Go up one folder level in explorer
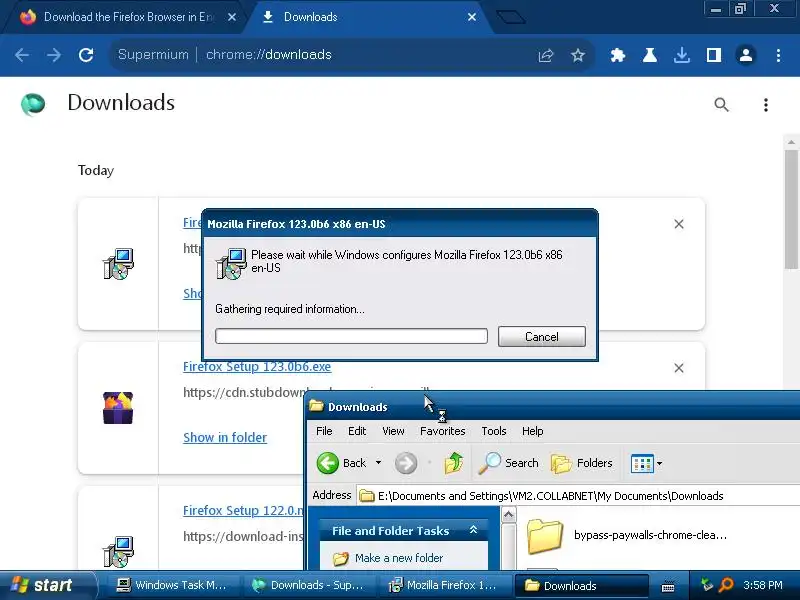 [453, 463]
